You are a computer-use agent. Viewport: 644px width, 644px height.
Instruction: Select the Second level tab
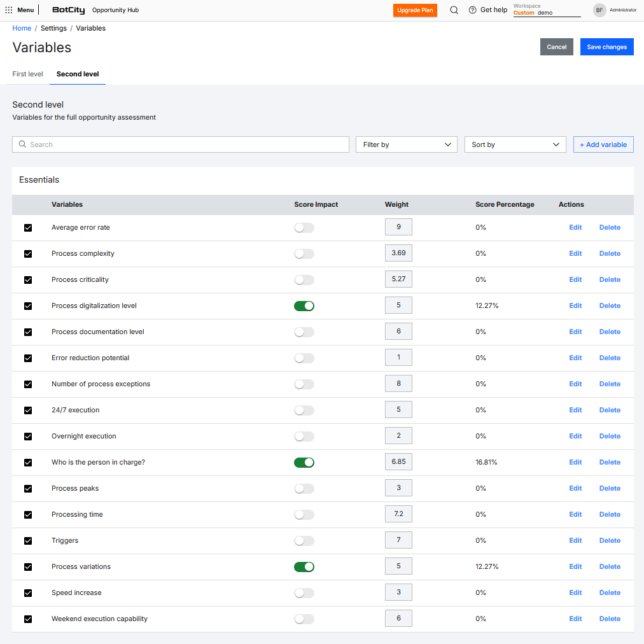coord(78,74)
